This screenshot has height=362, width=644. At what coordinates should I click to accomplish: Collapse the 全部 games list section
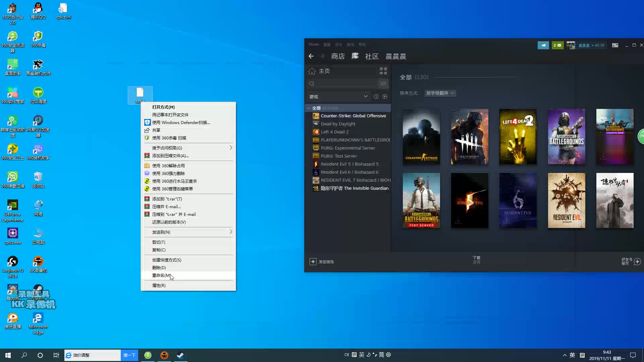click(x=309, y=108)
